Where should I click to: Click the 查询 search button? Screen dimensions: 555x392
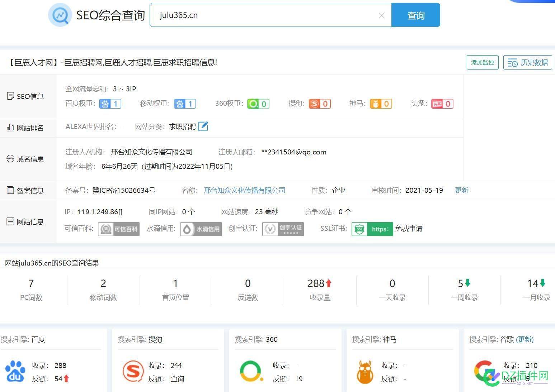coord(416,15)
